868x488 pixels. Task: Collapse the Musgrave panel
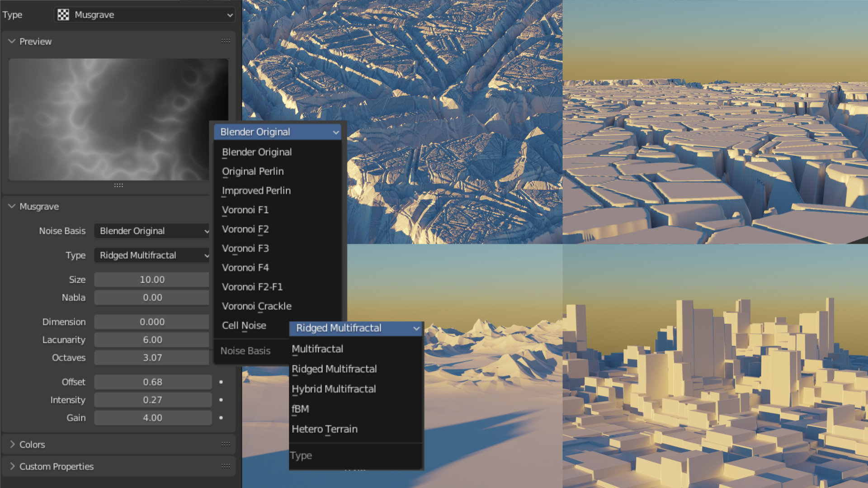click(12, 206)
